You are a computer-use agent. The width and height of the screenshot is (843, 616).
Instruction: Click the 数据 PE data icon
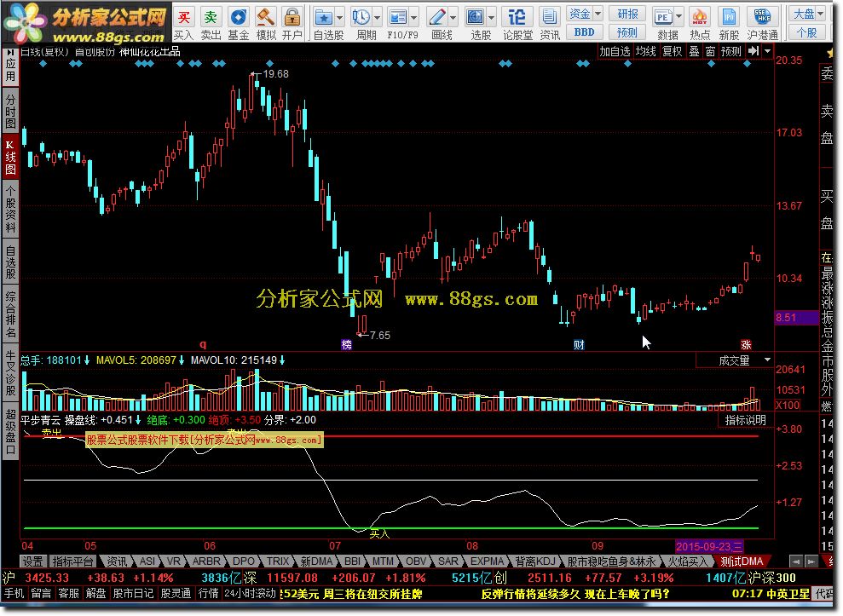pos(663,18)
